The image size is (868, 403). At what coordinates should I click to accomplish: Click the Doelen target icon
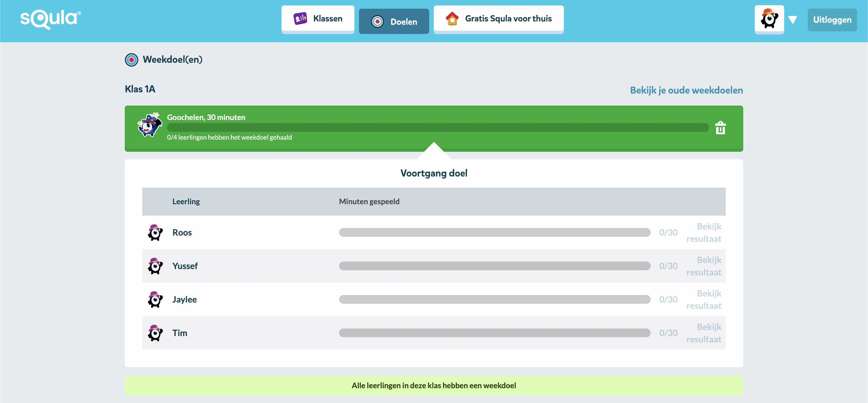pos(377,22)
